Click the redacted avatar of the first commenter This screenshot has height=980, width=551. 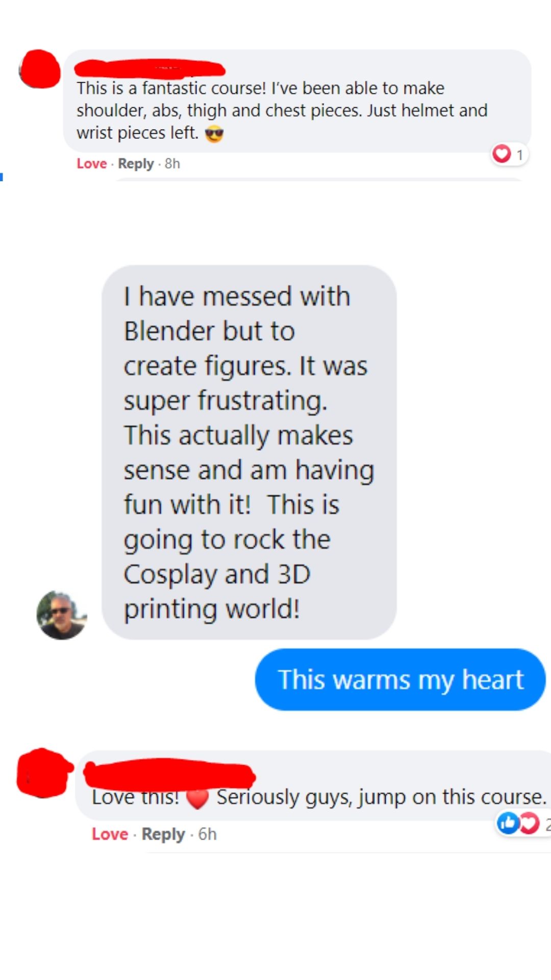[39, 69]
